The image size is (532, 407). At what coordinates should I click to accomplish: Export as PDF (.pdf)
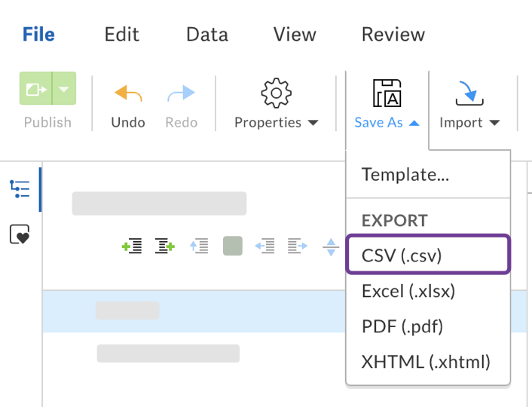tap(402, 326)
